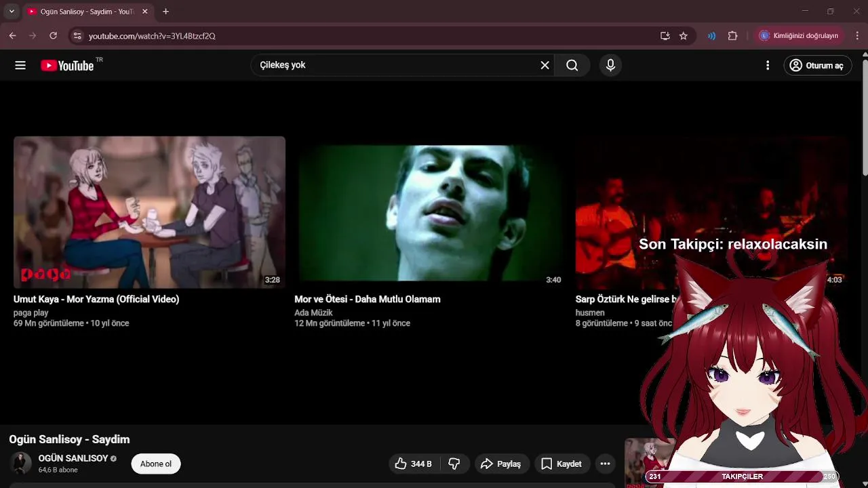Viewport: 868px width, 488px height.
Task: Click the OGÜN SANLISOY channel name
Action: [73, 458]
